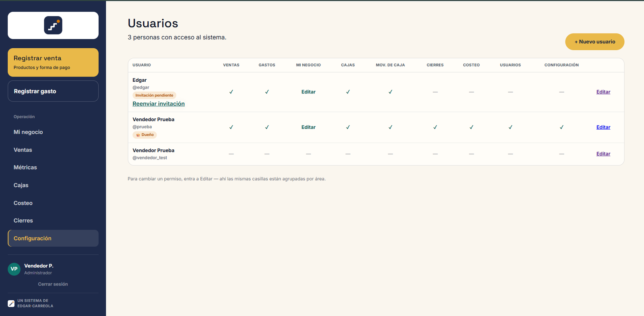Select Configuración in sidebar
This screenshot has width=644, height=316.
53,238
